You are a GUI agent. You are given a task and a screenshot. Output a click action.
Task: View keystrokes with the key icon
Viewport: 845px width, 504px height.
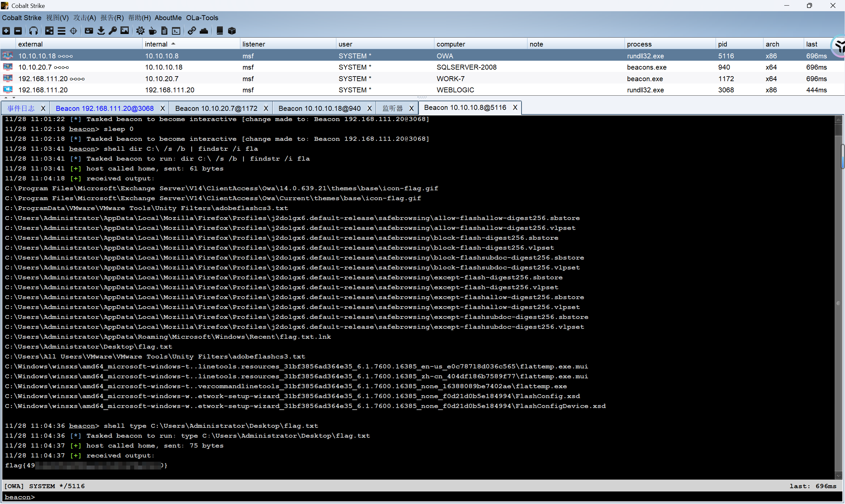113,31
